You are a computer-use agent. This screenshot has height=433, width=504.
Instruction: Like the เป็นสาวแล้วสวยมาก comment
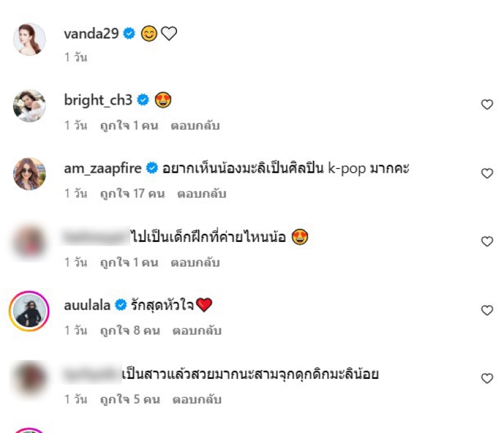coord(487,378)
